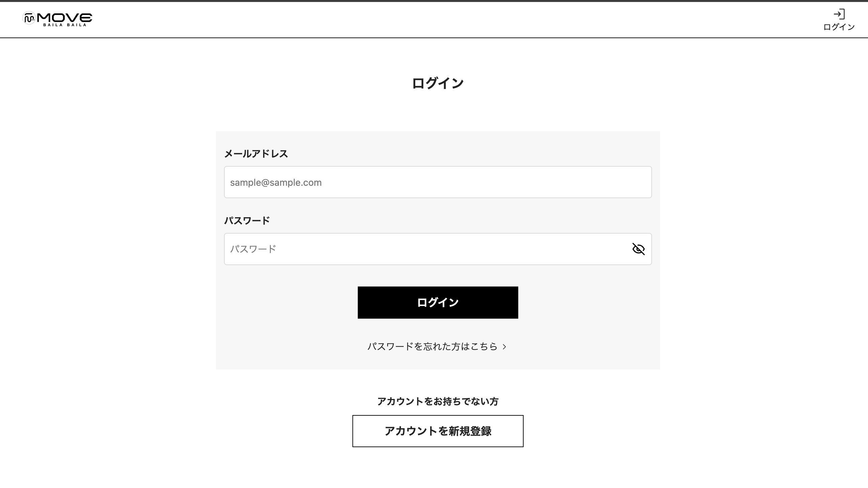Toggle password visibility with the crossed-eye icon
This screenshot has width=868, height=488.
point(638,249)
